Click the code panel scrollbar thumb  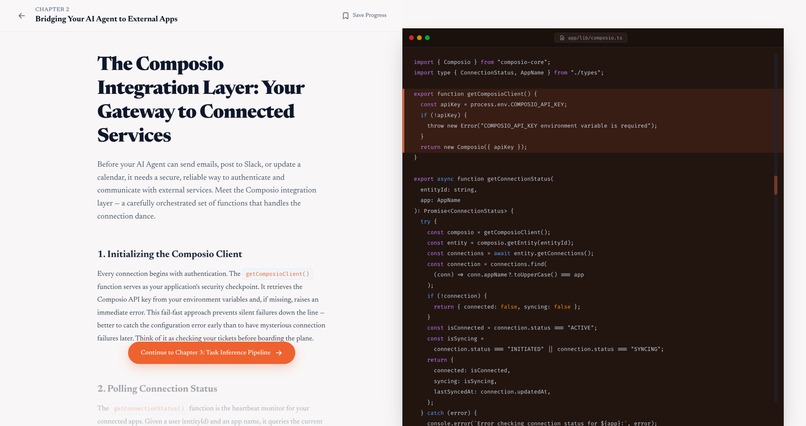tap(776, 185)
